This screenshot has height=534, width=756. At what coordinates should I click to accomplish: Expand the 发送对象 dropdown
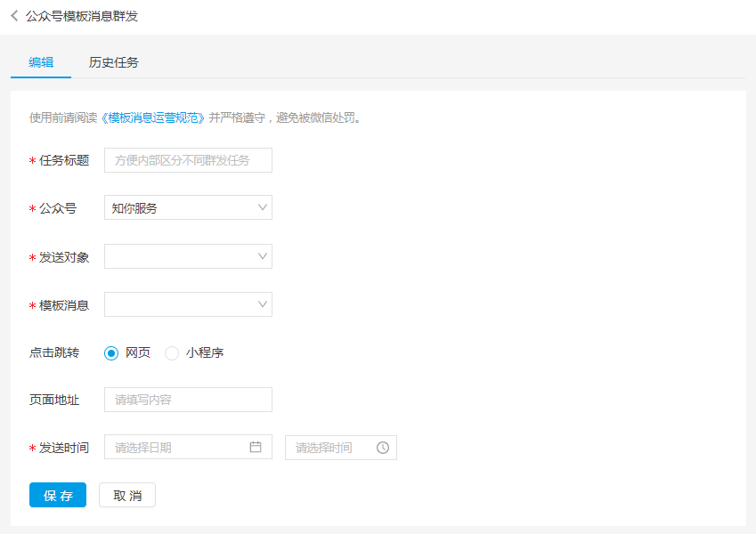pyautogui.click(x=188, y=256)
